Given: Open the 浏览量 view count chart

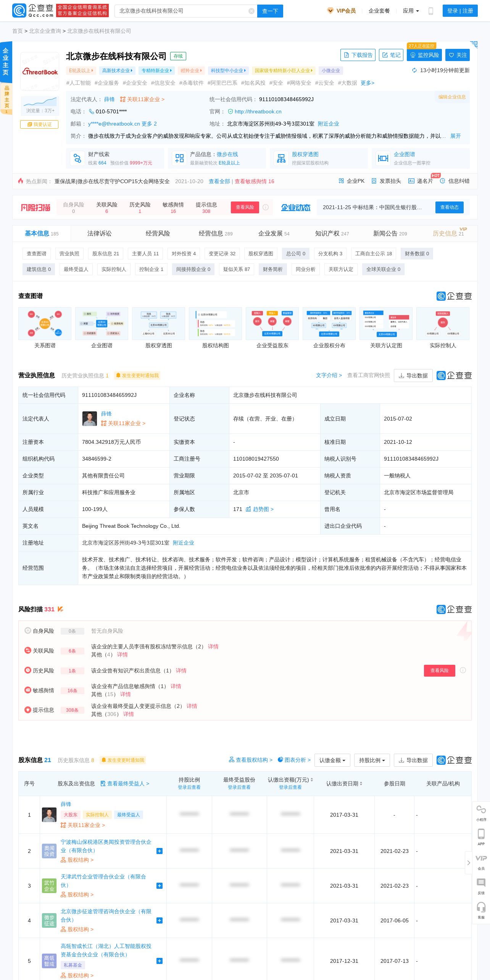Looking at the screenshot, I should coord(40,105).
